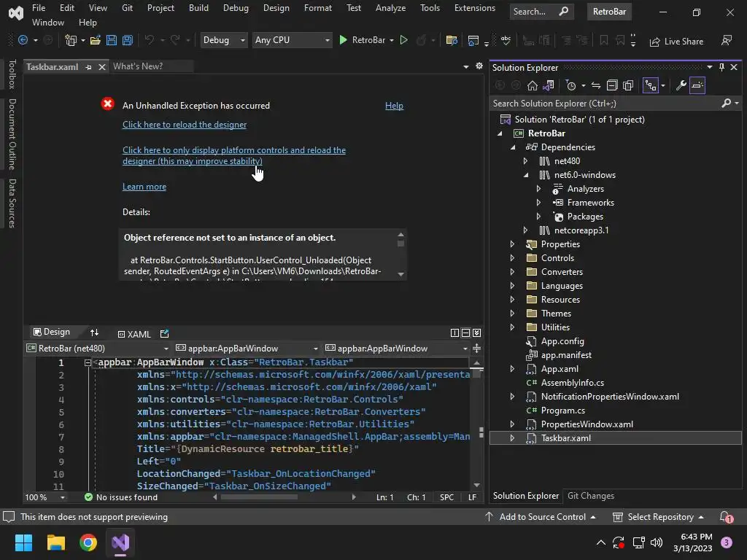Click the Learn more link

click(144, 187)
